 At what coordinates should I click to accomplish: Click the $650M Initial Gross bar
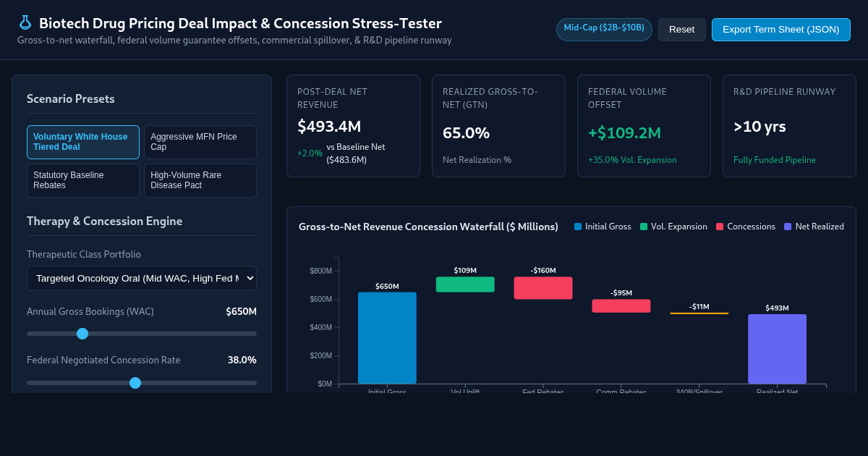(x=387, y=338)
